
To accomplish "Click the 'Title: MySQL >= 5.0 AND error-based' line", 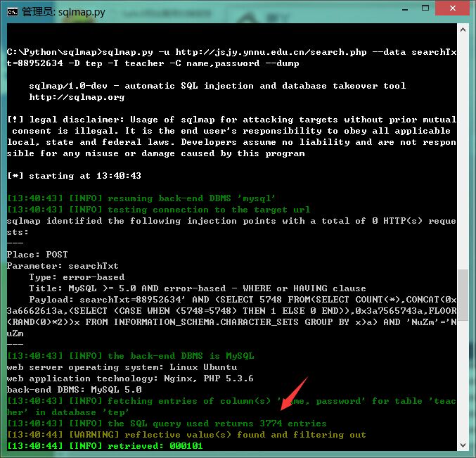I will pos(198,288).
